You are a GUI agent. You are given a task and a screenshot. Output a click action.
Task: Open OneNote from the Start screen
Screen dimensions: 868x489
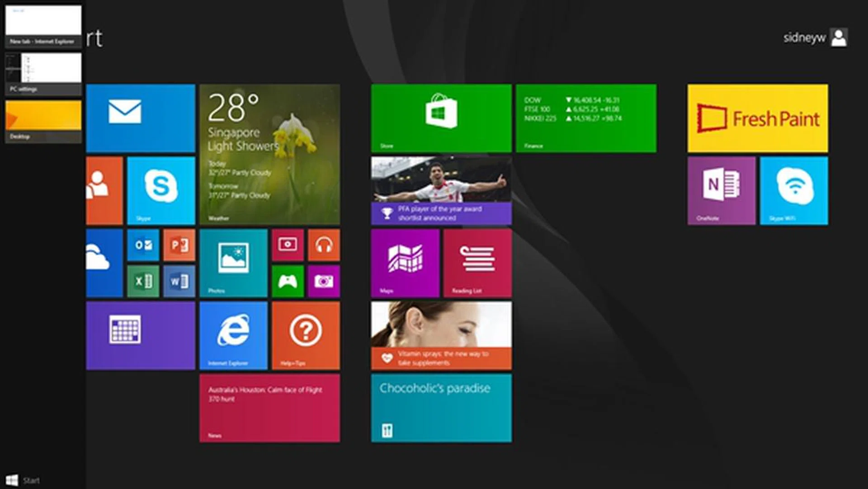721,190
